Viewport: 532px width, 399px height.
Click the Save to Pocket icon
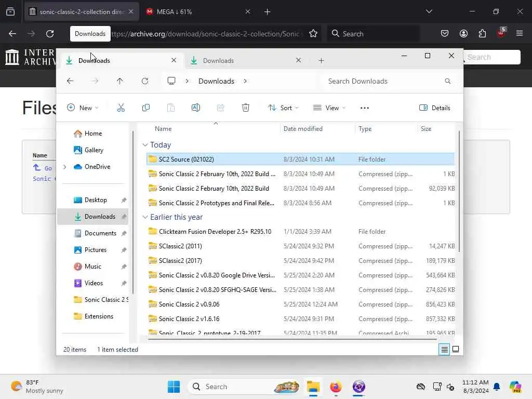(x=445, y=34)
